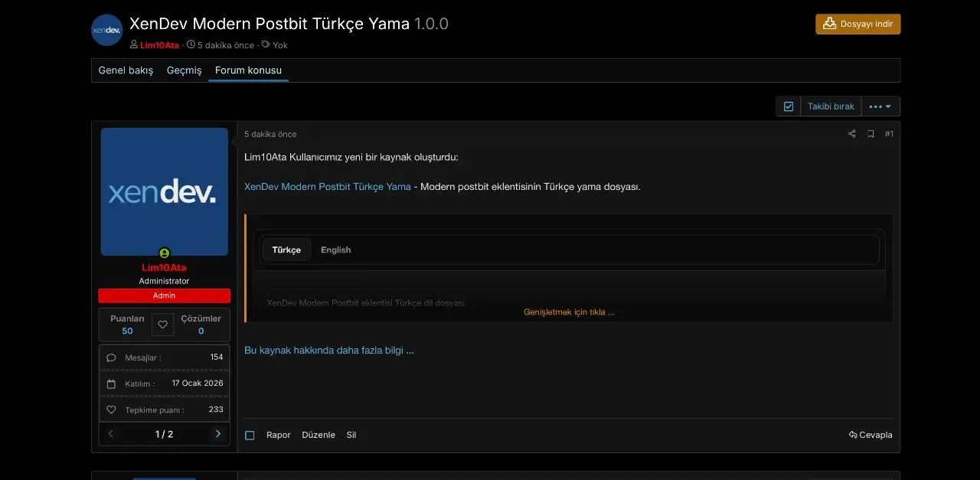Select the Katılım calendar icon
The image size is (980, 480).
tap(111, 383)
